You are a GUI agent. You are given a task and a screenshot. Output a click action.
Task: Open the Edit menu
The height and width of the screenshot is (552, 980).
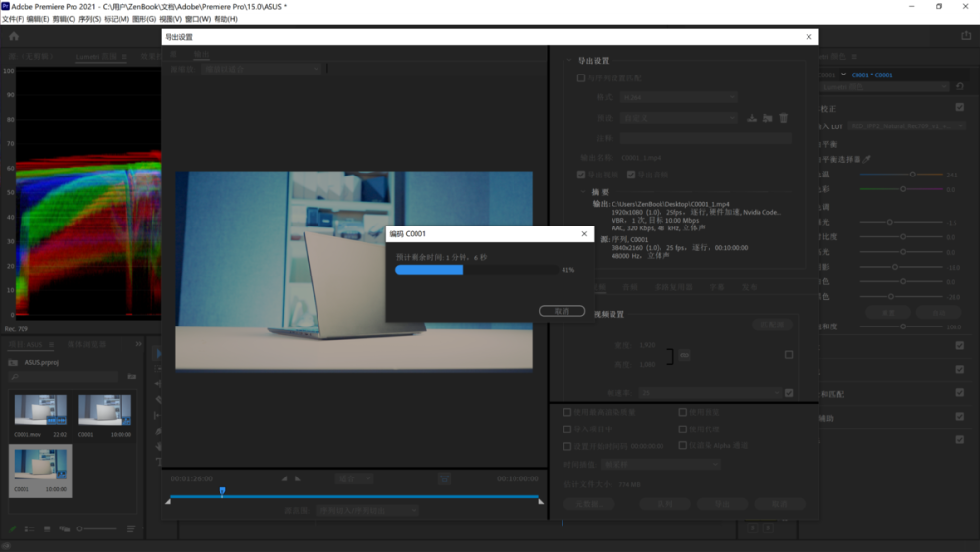pyautogui.click(x=37, y=19)
